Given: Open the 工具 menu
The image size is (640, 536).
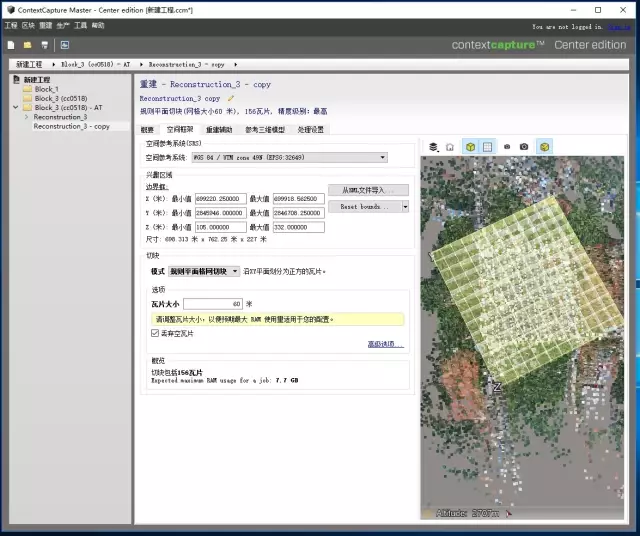Looking at the screenshot, I should pos(80,25).
